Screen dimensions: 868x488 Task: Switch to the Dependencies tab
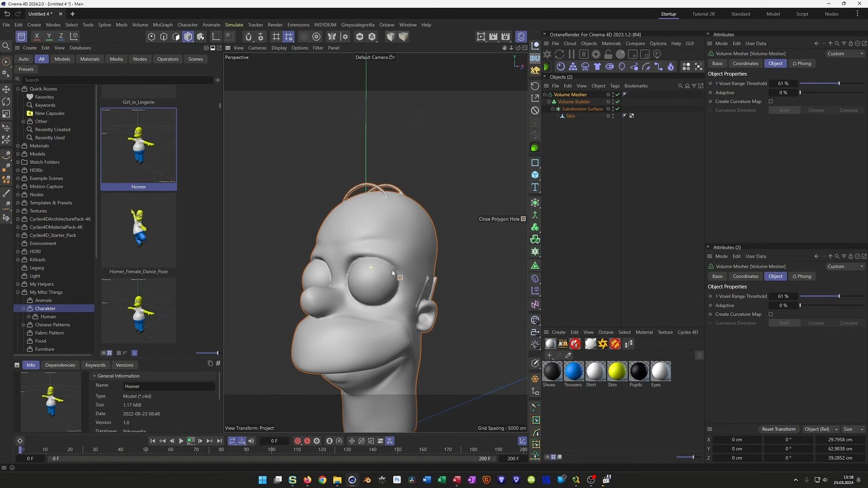click(x=60, y=365)
